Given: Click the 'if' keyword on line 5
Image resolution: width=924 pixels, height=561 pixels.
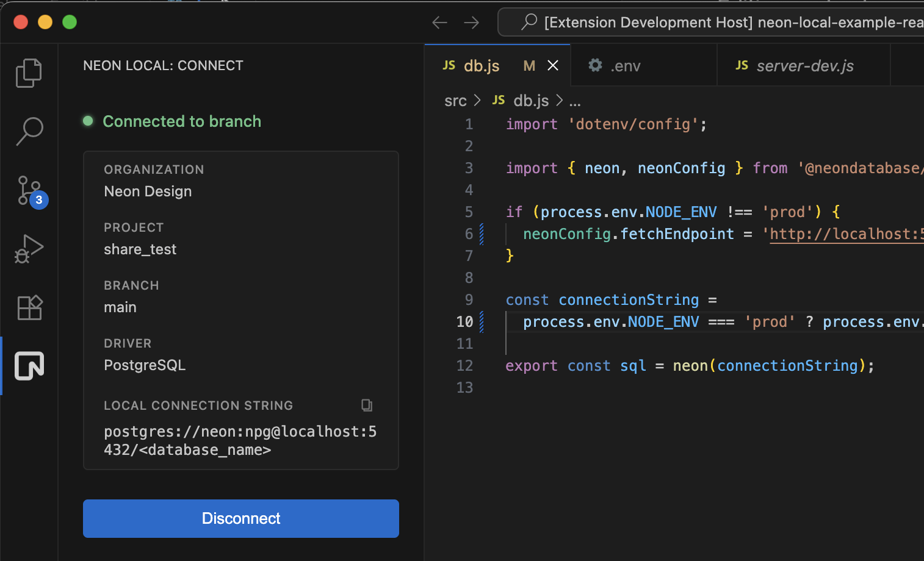Looking at the screenshot, I should click(x=514, y=212).
